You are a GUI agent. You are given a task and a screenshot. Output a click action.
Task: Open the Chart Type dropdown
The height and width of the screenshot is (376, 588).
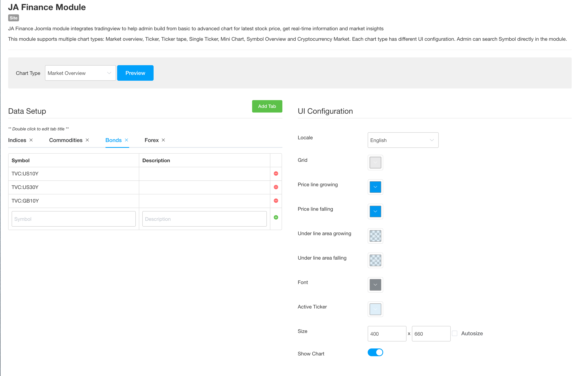click(80, 73)
